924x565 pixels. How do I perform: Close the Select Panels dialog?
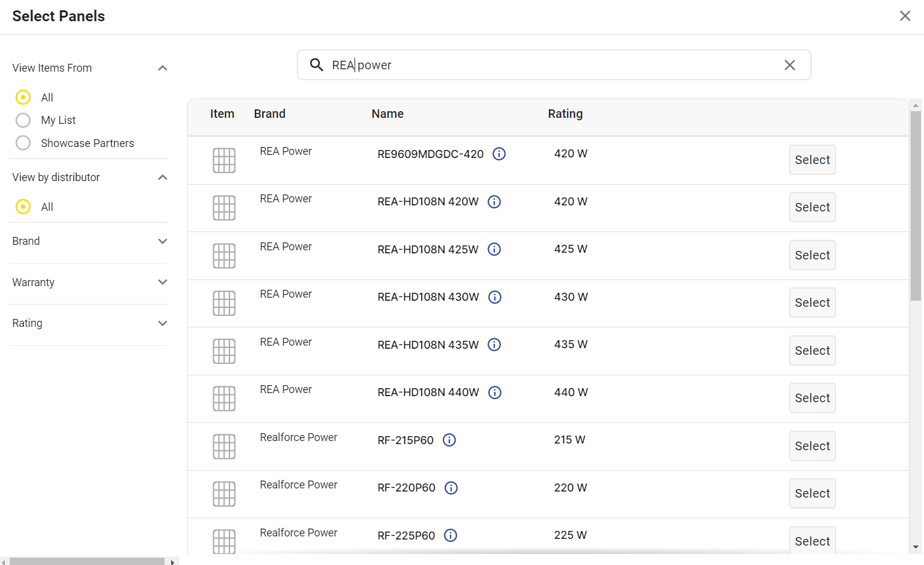tap(905, 16)
